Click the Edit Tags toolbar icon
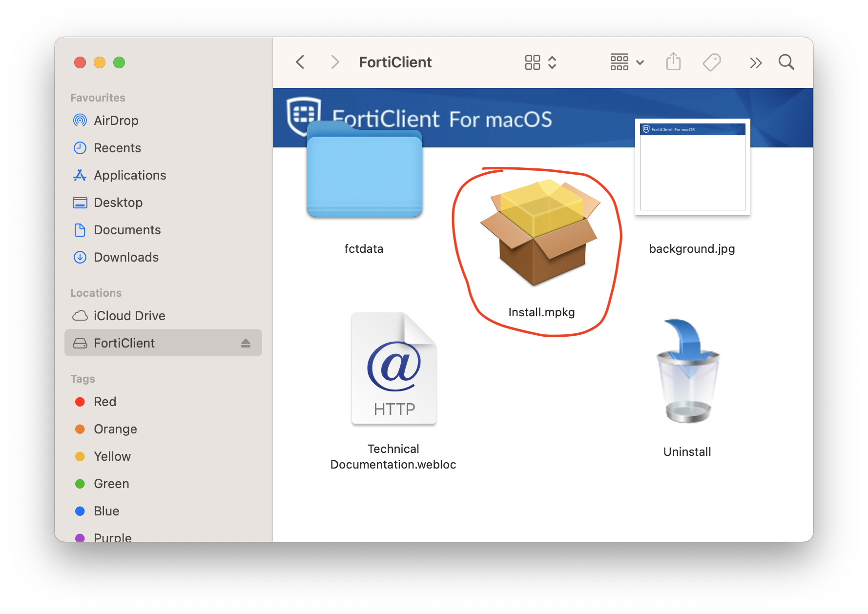Viewport: 868px width, 614px height. pyautogui.click(x=712, y=62)
